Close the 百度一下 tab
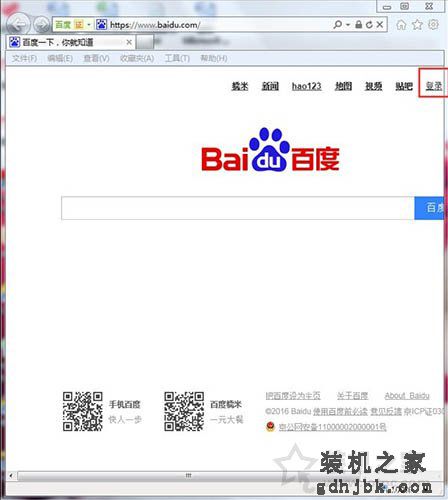The image size is (448, 500). tap(129, 42)
